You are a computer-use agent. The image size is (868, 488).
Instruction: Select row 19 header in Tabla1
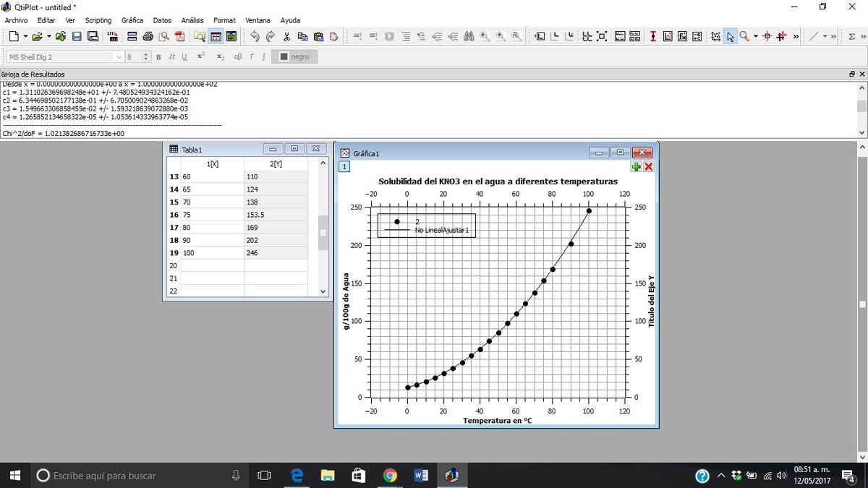point(173,253)
